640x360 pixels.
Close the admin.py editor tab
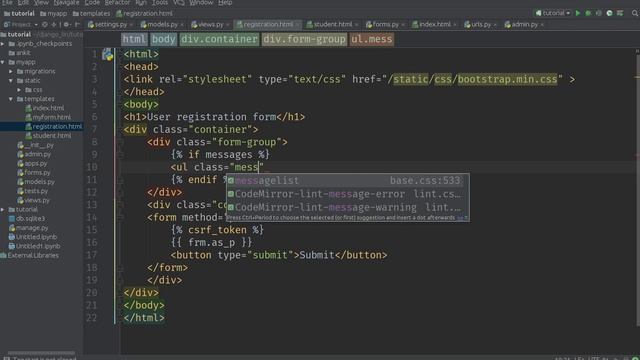[542, 25]
